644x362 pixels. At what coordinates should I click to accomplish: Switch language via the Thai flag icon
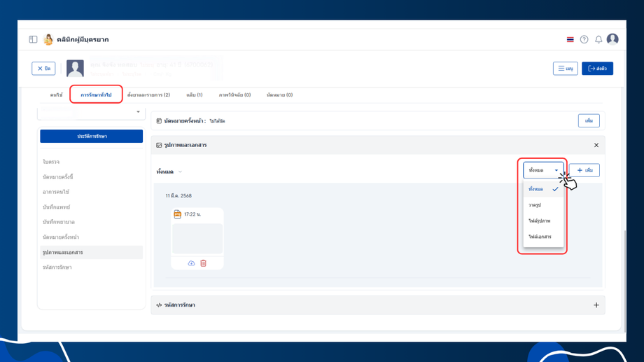coord(570,39)
